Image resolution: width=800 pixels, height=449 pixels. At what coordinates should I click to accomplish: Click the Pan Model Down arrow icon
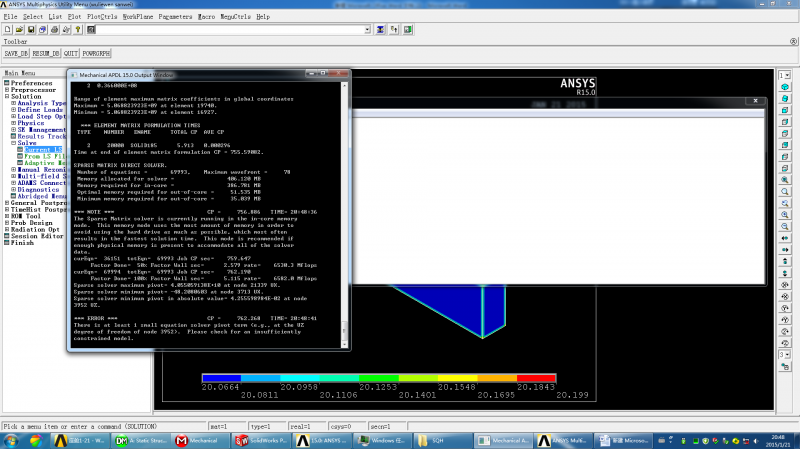click(x=785, y=273)
